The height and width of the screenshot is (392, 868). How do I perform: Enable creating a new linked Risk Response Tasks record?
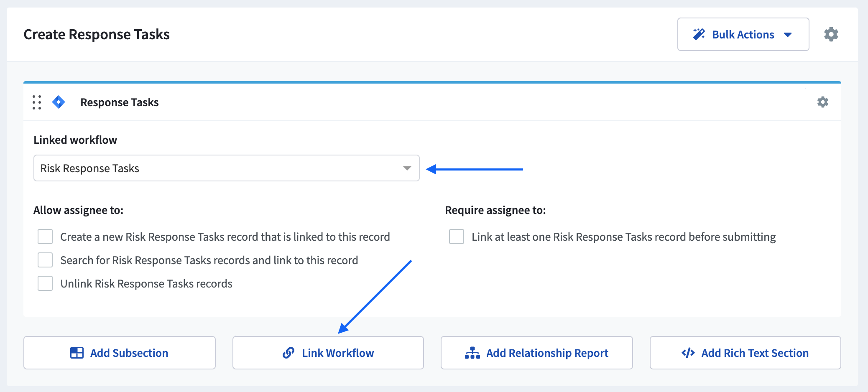45,237
